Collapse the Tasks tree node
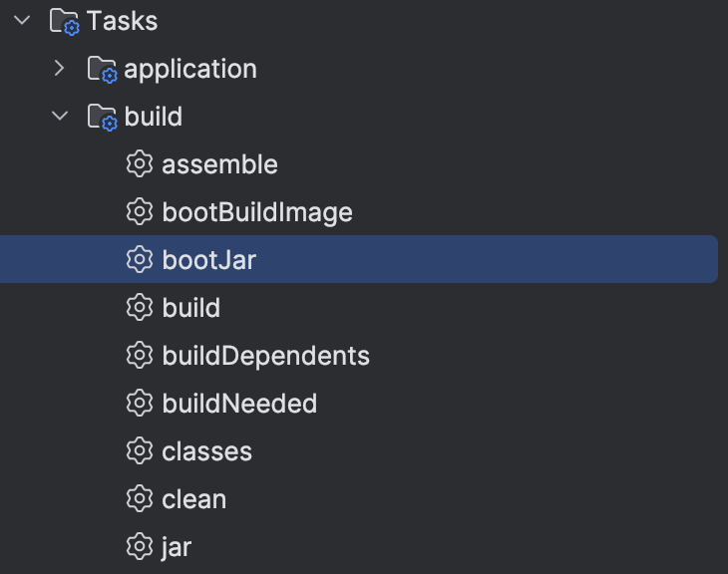 click(x=22, y=20)
